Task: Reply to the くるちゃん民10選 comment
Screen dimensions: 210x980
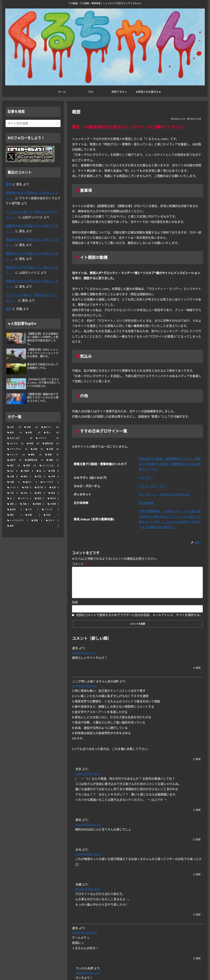Action: 197,759
